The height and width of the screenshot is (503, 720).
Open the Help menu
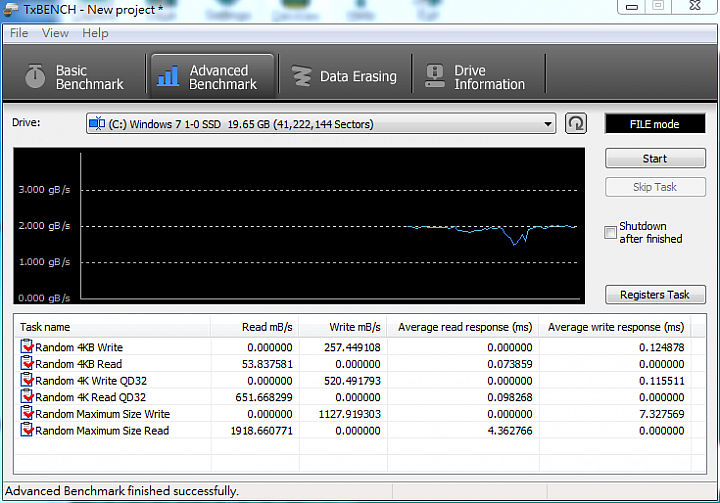click(x=95, y=33)
